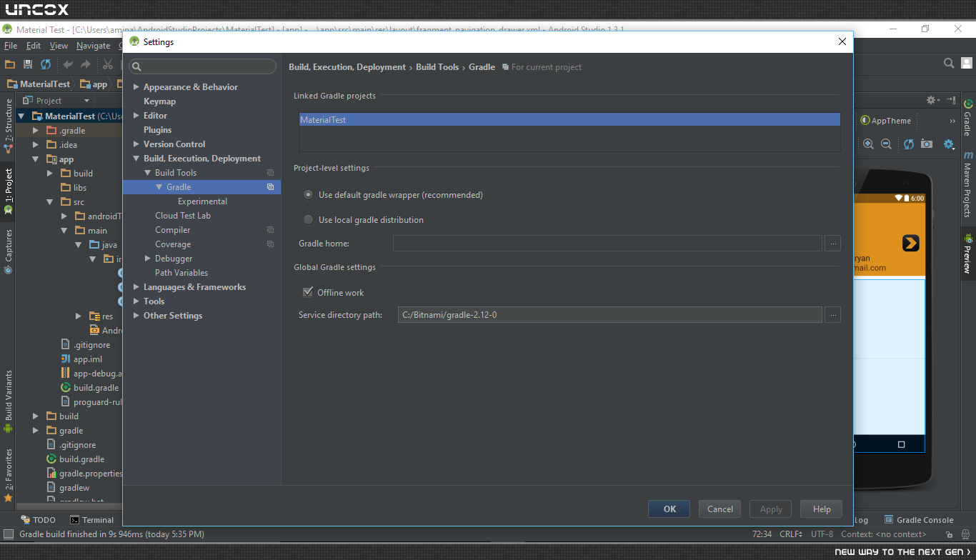The height and width of the screenshot is (560, 976).
Task: Click the Coverage row project-scope icon
Action: coord(270,244)
